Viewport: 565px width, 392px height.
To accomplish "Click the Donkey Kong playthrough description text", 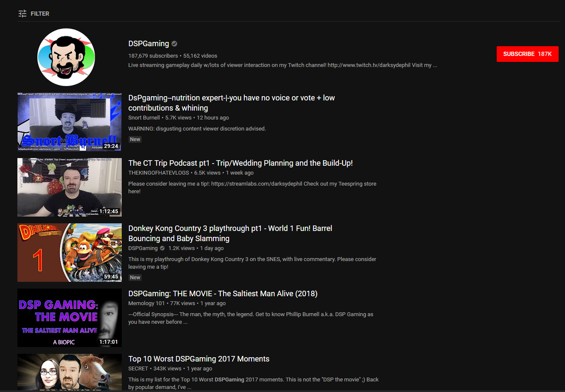I will pos(252,263).
